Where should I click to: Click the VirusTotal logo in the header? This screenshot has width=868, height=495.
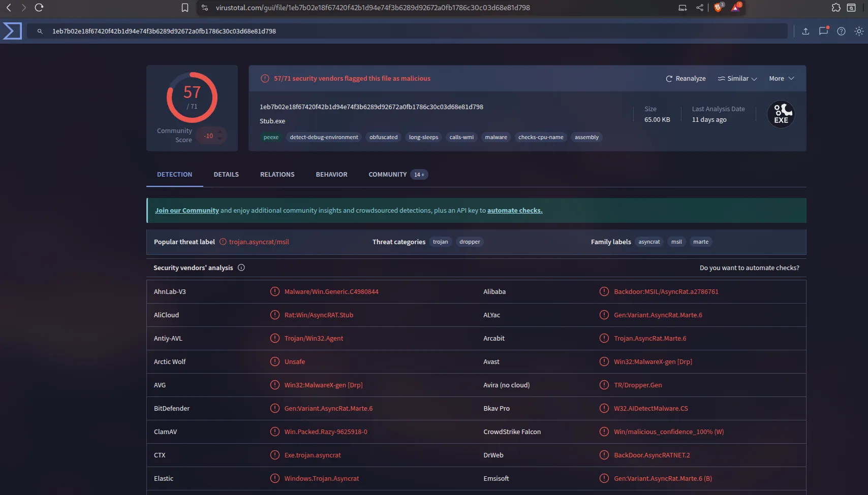tap(12, 31)
